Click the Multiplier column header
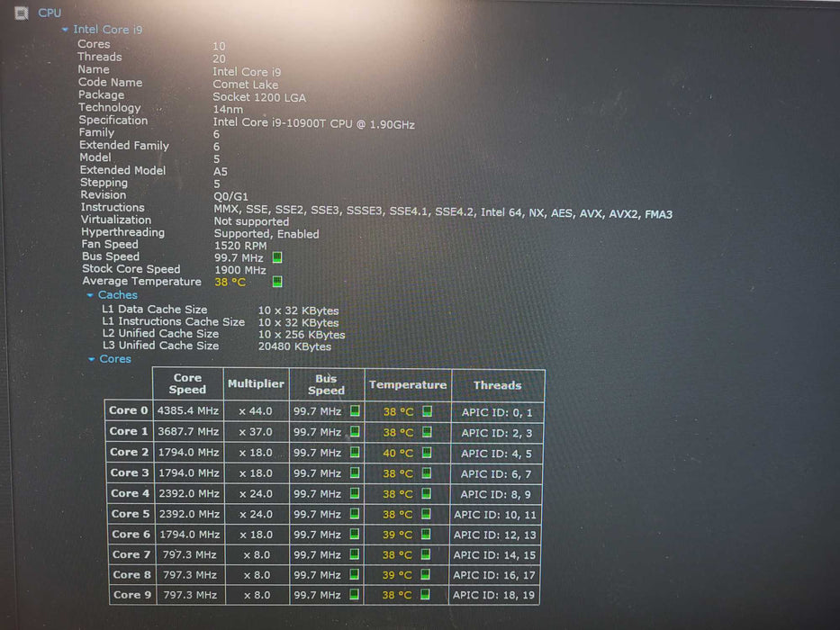The width and height of the screenshot is (840, 630). [256, 384]
